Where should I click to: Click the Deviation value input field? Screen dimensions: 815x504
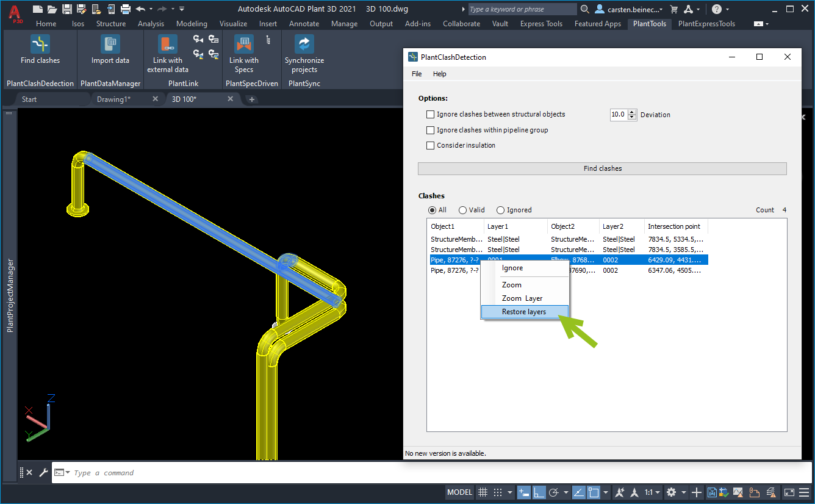coord(619,114)
